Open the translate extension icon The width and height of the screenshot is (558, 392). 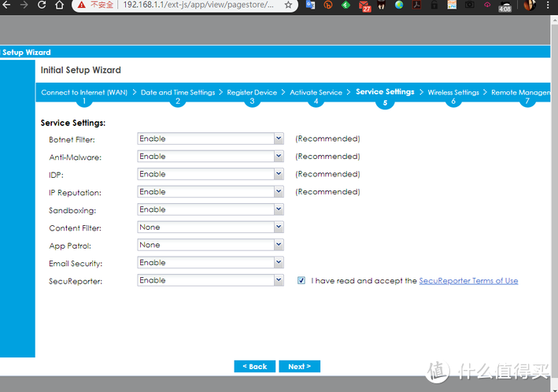coord(310,6)
